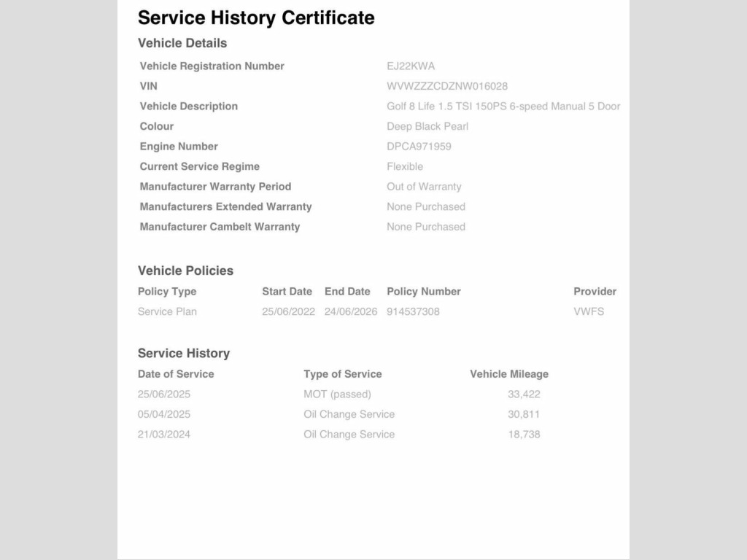Select the mileage value 18,738

click(524, 435)
